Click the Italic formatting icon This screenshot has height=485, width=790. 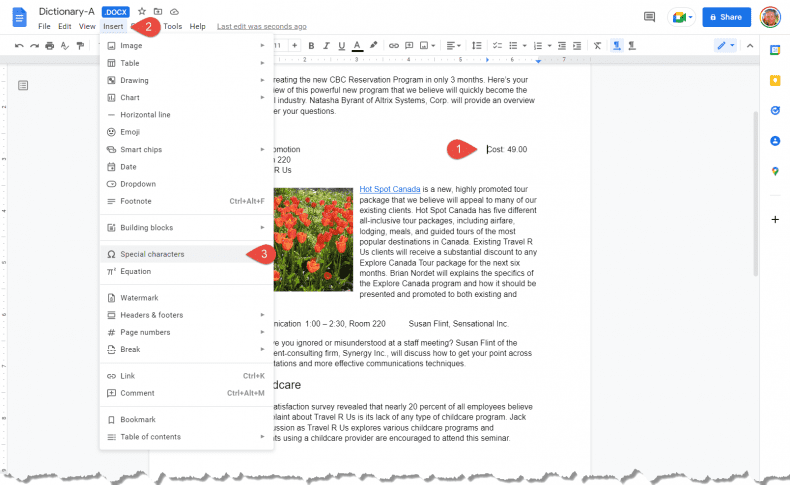point(327,45)
